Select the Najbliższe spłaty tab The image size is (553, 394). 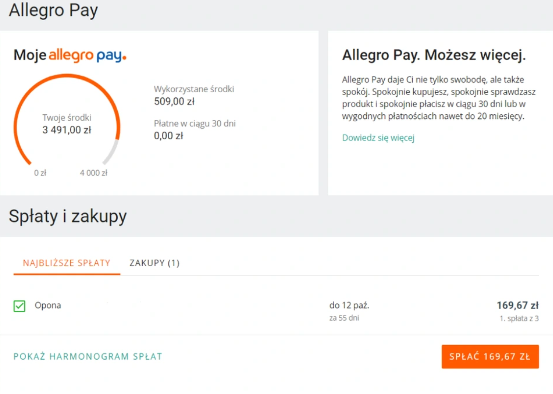pyautogui.click(x=67, y=263)
